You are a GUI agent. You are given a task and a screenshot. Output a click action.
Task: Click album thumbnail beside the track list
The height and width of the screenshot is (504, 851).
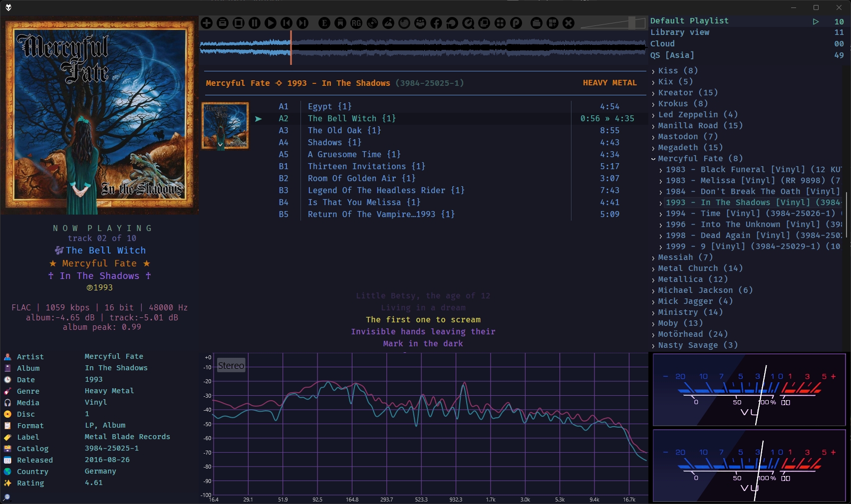pos(225,126)
